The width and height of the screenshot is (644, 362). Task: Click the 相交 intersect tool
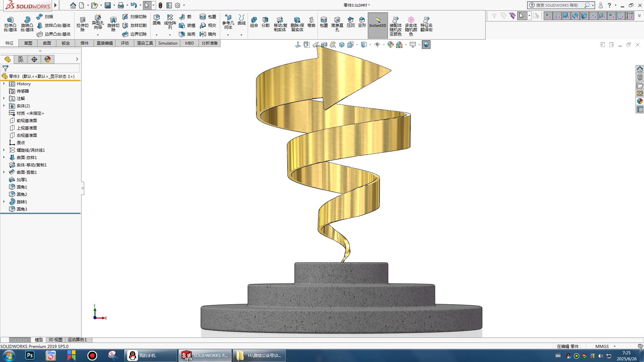point(208,25)
